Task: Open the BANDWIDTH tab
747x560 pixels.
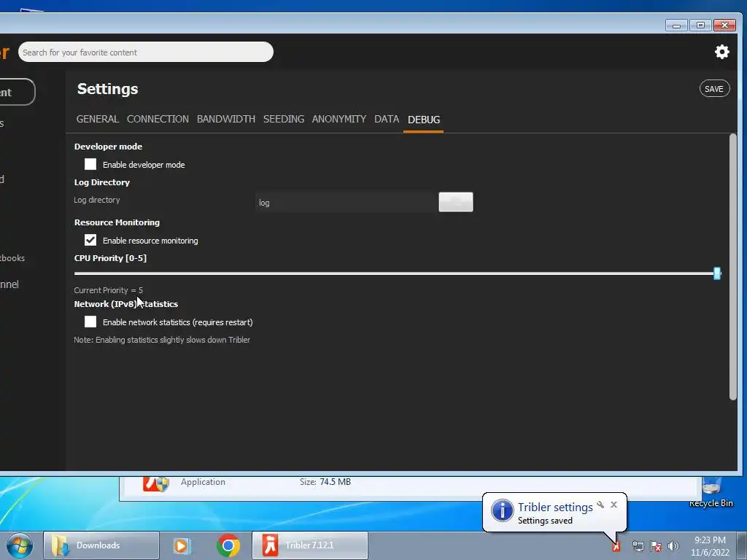Action: click(226, 119)
